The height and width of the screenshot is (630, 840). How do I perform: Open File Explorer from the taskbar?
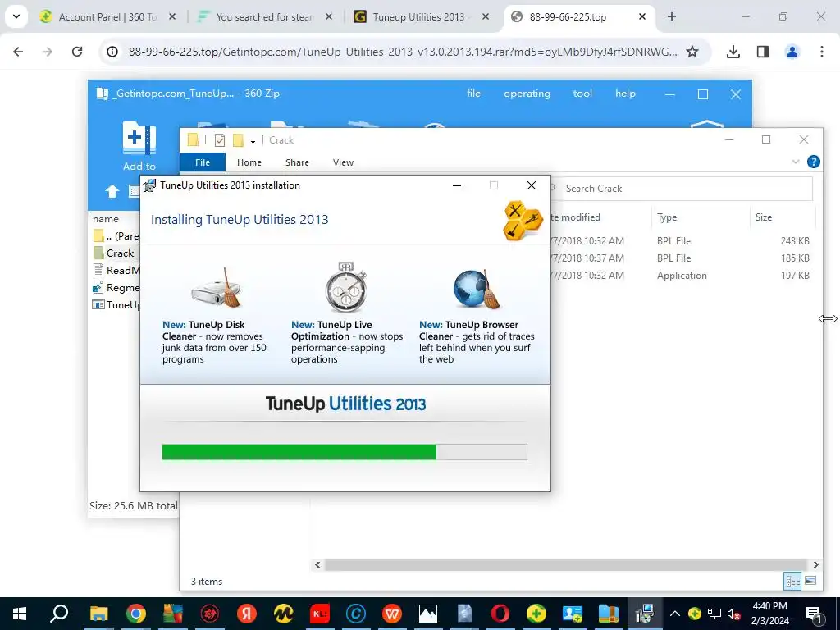click(98, 614)
